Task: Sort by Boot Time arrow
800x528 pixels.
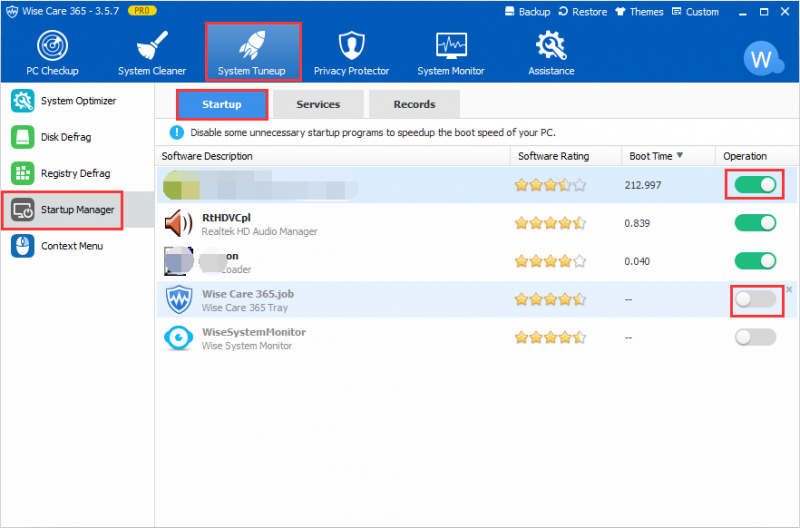Action: click(680, 155)
